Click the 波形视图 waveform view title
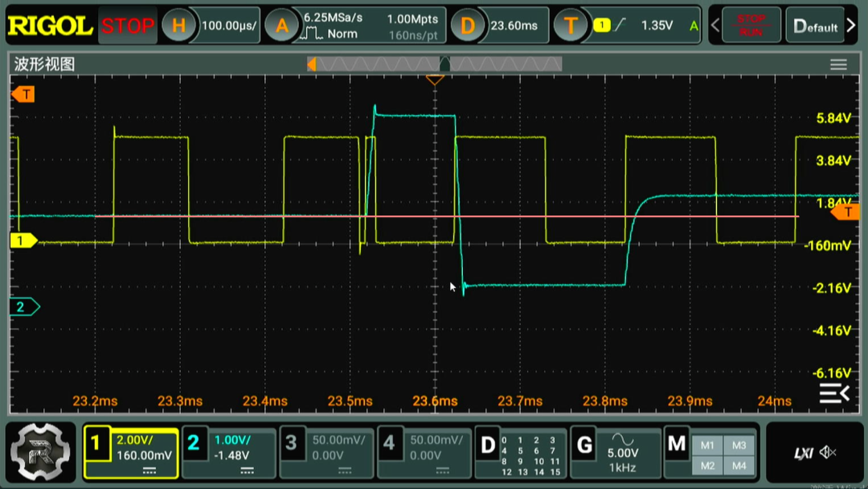868x489 pixels. [44, 64]
